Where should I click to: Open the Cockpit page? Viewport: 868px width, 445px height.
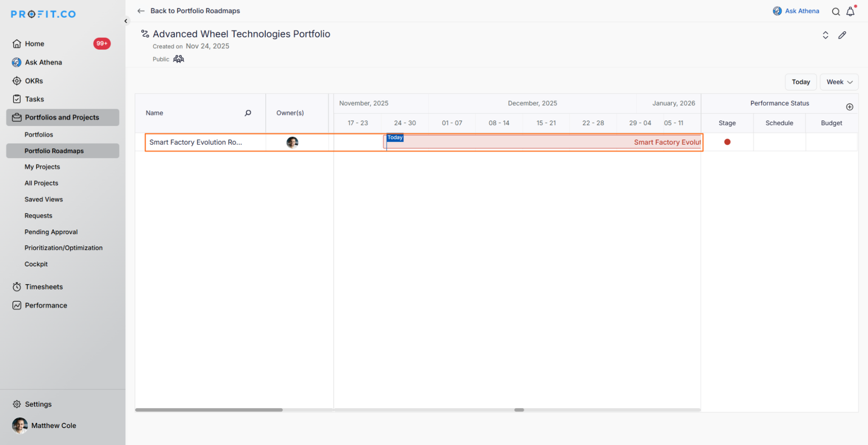pos(36,264)
